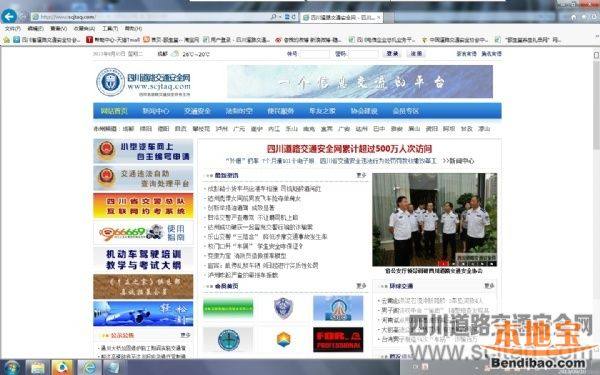Click the 密码 password input field
This screenshot has height=375, width=600.
pyautogui.click(x=364, y=54)
